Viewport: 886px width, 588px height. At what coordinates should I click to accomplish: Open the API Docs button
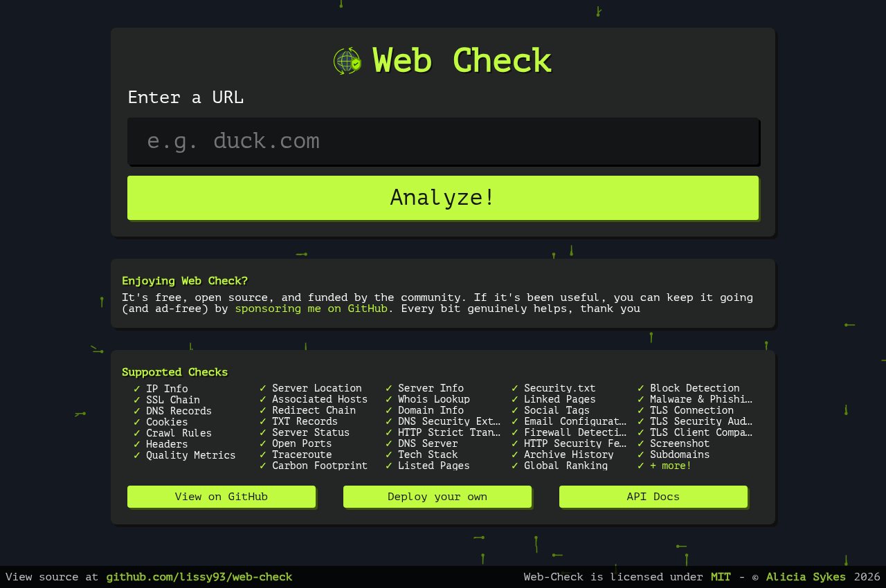coord(653,497)
